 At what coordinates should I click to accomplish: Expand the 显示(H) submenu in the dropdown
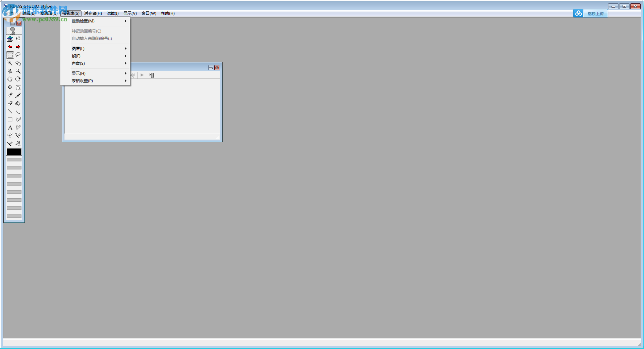tap(96, 73)
